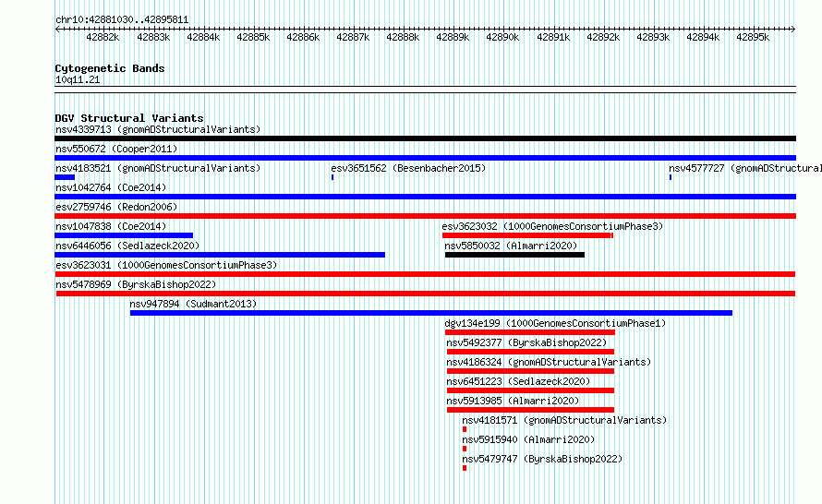
Task: Click the nsv4339713 gnomAD black variant bar
Action: [x=425, y=138]
